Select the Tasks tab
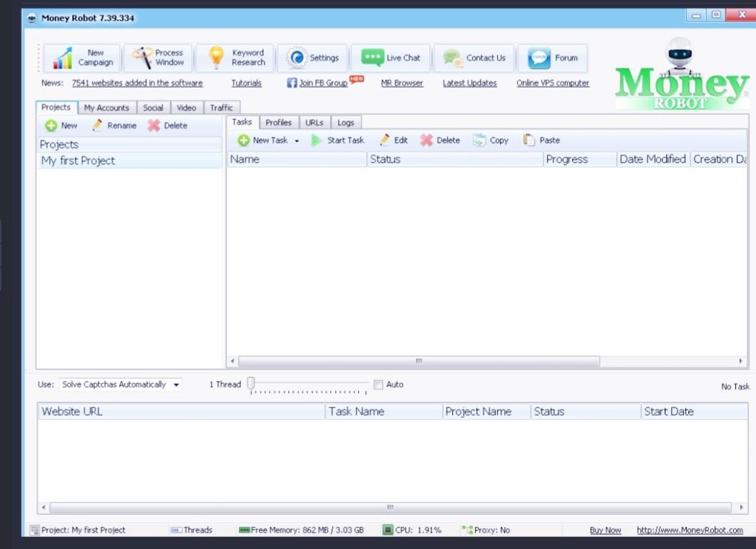Viewport: 756px width, 549px height. point(242,122)
